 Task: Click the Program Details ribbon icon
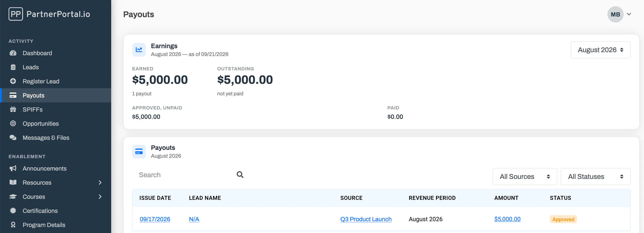13,225
